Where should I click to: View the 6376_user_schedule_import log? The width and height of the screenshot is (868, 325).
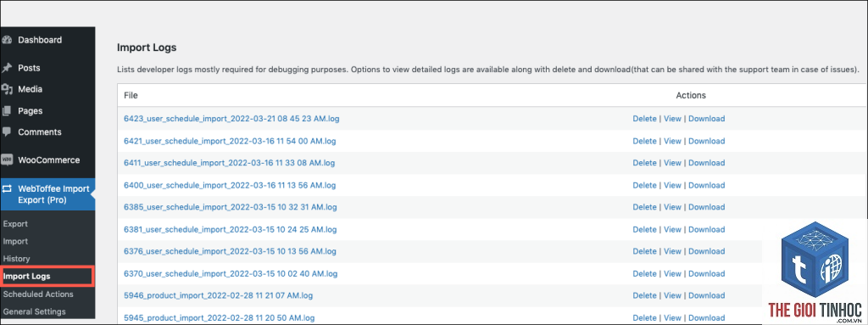tap(672, 252)
